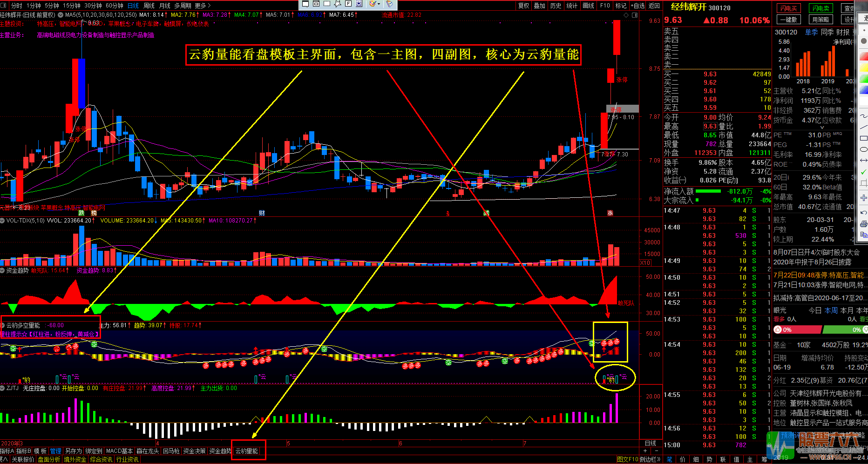Click the rectangle capture icon in floating toolbar
868x464 pixels.
tap(305, 4)
